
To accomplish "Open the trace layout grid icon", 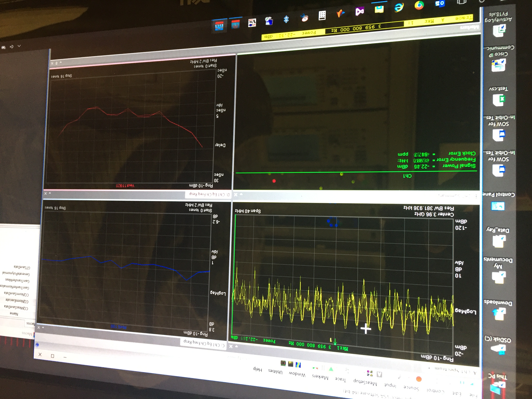I will coord(370,373).
